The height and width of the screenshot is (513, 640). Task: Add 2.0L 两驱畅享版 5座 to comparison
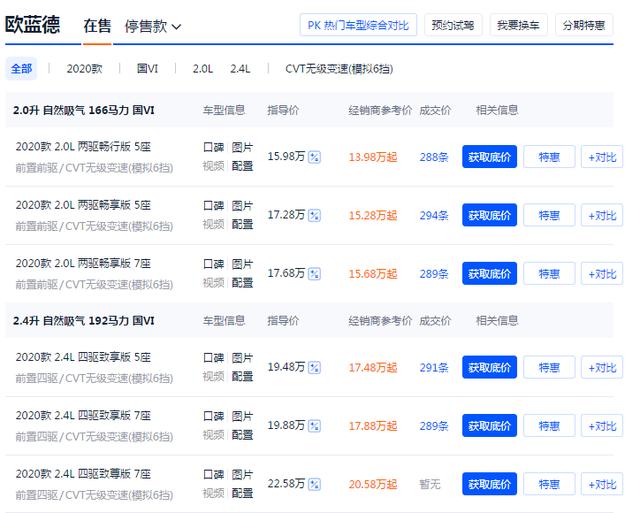pyautogui.click(x=602, y=215)
